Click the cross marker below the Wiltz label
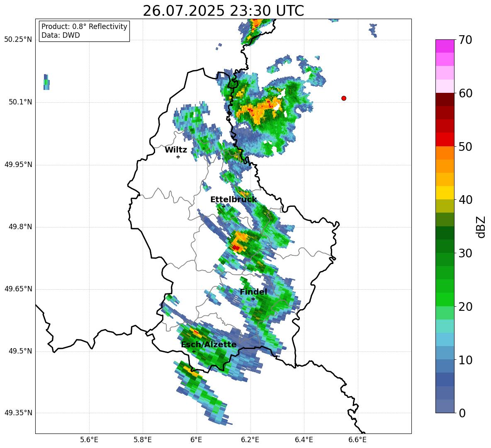Screen dimensions: 491x448 click(178, 157)
